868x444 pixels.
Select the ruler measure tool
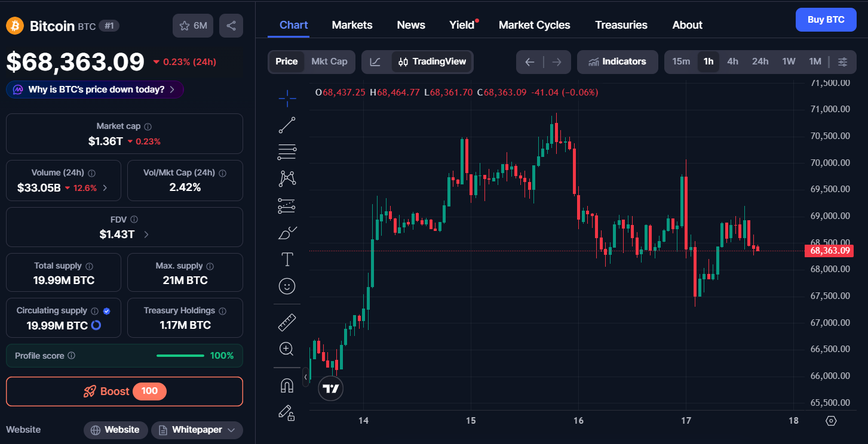[x=287, y=322]
